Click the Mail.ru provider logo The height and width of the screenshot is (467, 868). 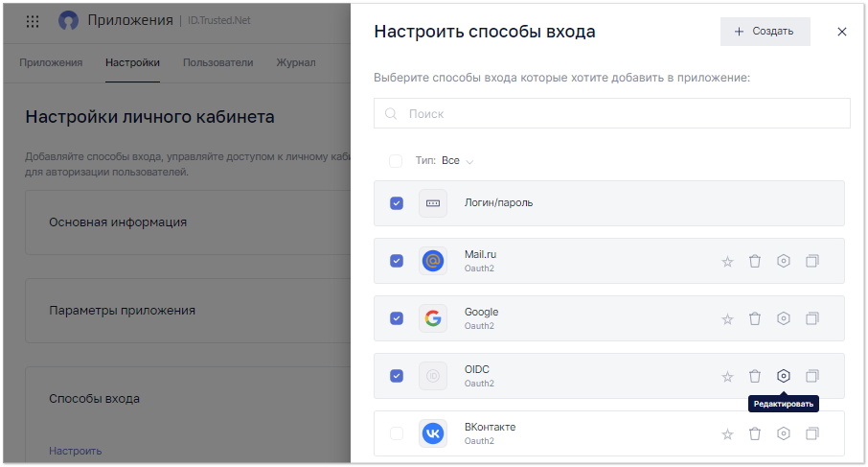point(433,261)
